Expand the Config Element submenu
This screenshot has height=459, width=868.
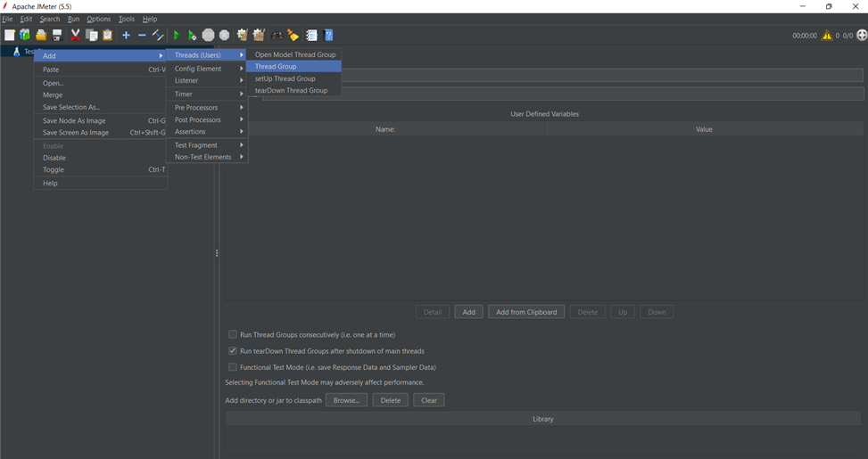pyautogui.click(x=207, y=69)
